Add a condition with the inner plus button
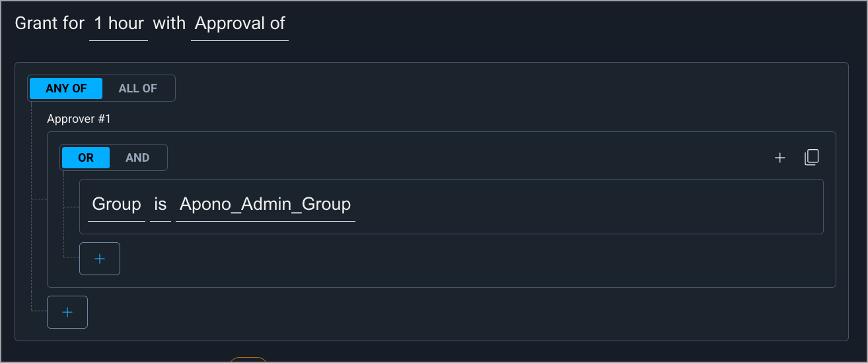Image resolution: width=868 pixels, height=363 pixels. [x=100, y=259]
